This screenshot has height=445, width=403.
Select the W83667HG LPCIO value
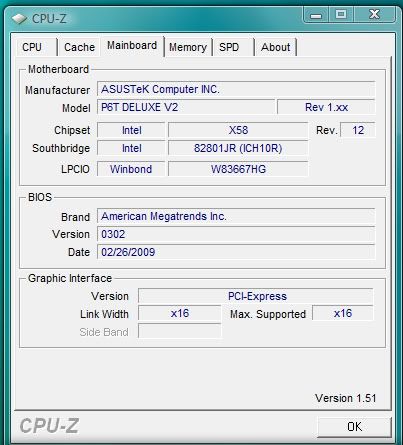click(x=238, y=169)
